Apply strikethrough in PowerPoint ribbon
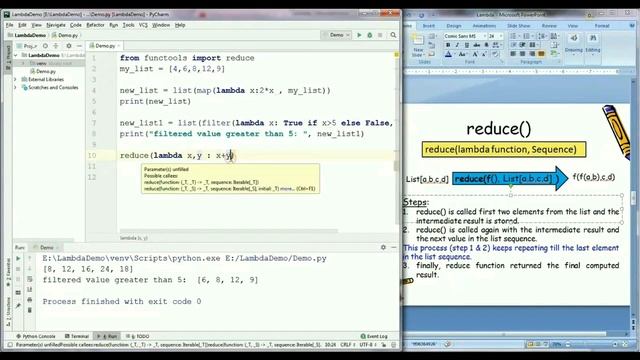Image resolution: width=640 pixels, height=360 pixels. [x=476, y=45]
